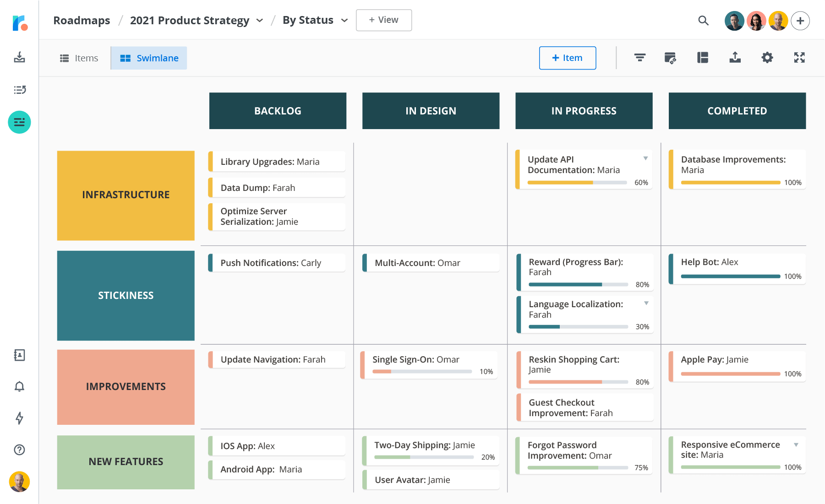This screenshot has height=504, width=825.
Task: Click the + Item button
Action: click(x=568, y=58)
